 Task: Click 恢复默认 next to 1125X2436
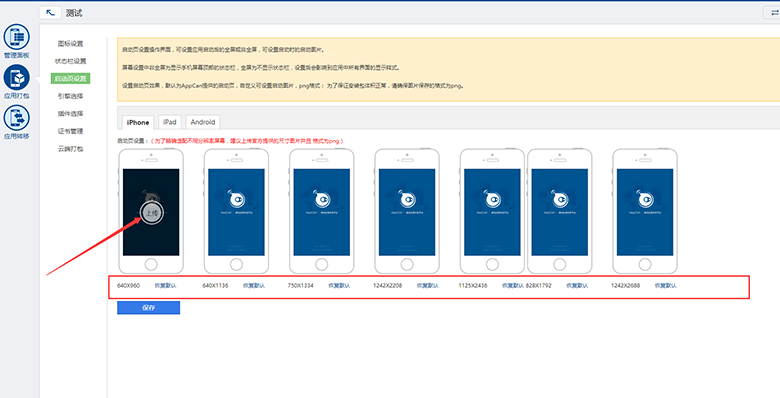[512, 286]
